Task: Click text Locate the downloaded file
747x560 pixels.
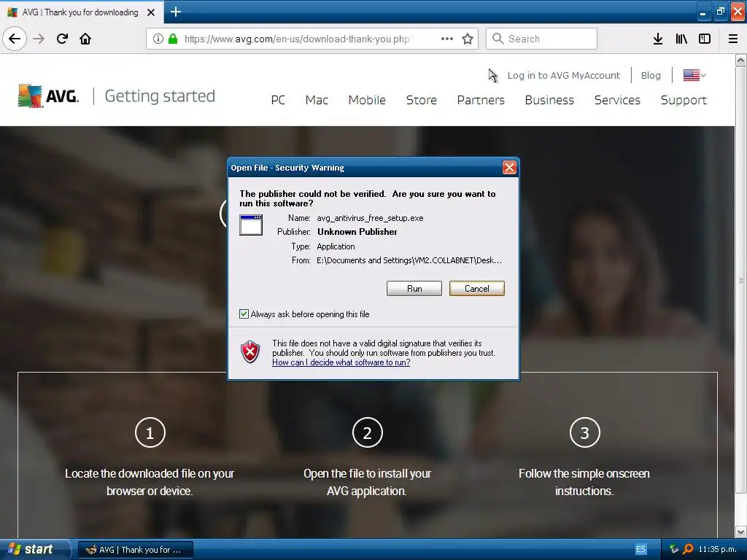Action: point(150,482)
